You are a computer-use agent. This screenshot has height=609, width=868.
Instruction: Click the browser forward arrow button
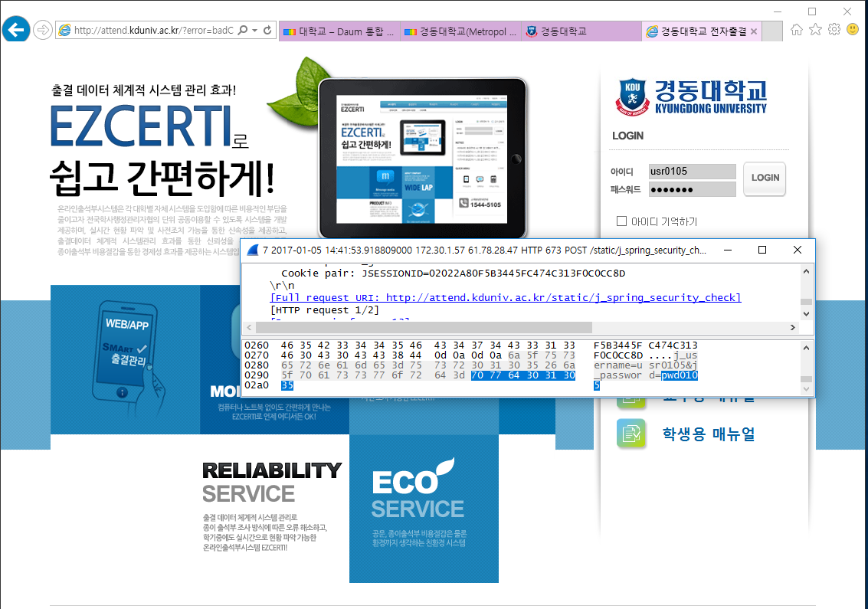pos(43,30)
